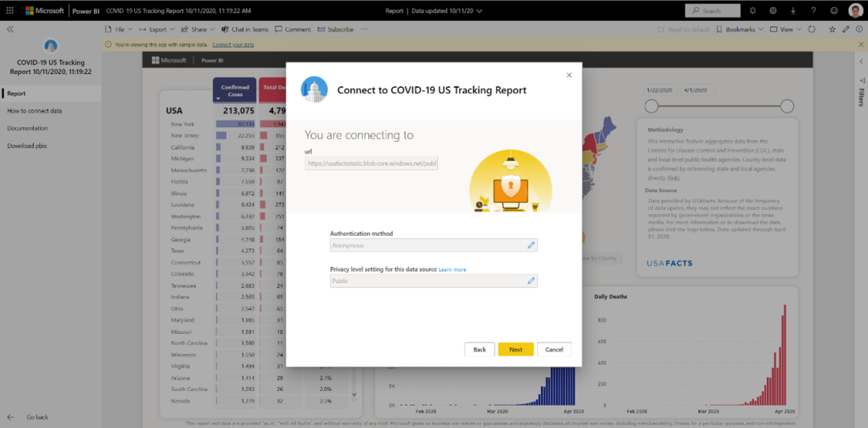Open the Bookmarks dropdown
Screen dimensions: 868x428
coord(740,30)
